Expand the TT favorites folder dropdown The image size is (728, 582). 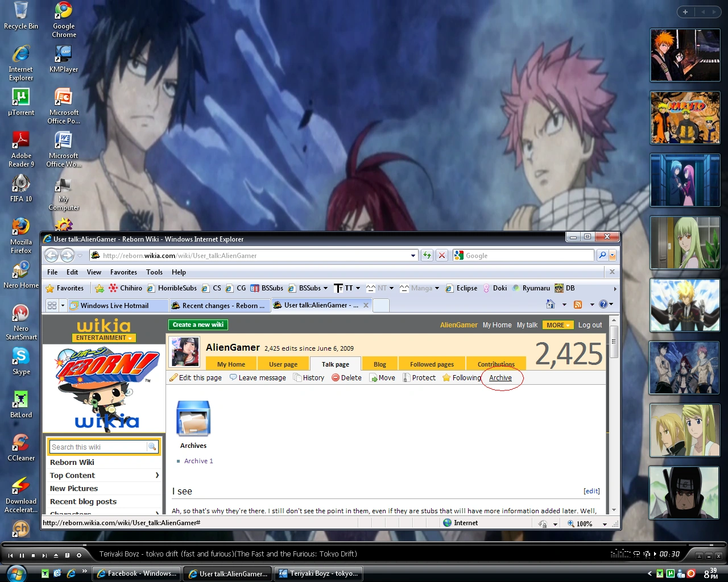358,288
